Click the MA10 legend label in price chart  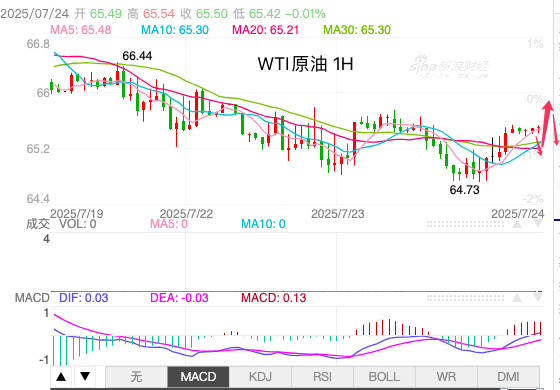coord(175,30)
